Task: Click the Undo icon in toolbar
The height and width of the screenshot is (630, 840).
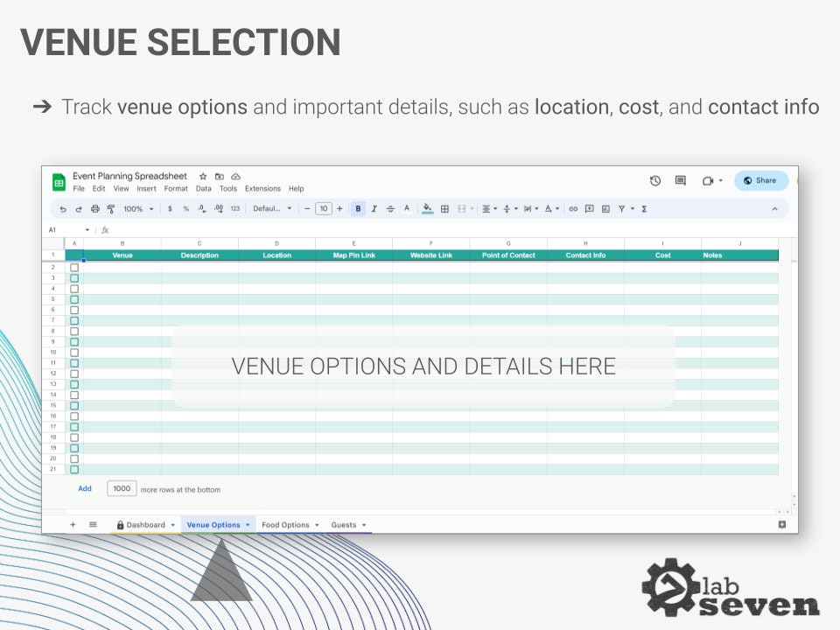Action: tap(63, 209)
